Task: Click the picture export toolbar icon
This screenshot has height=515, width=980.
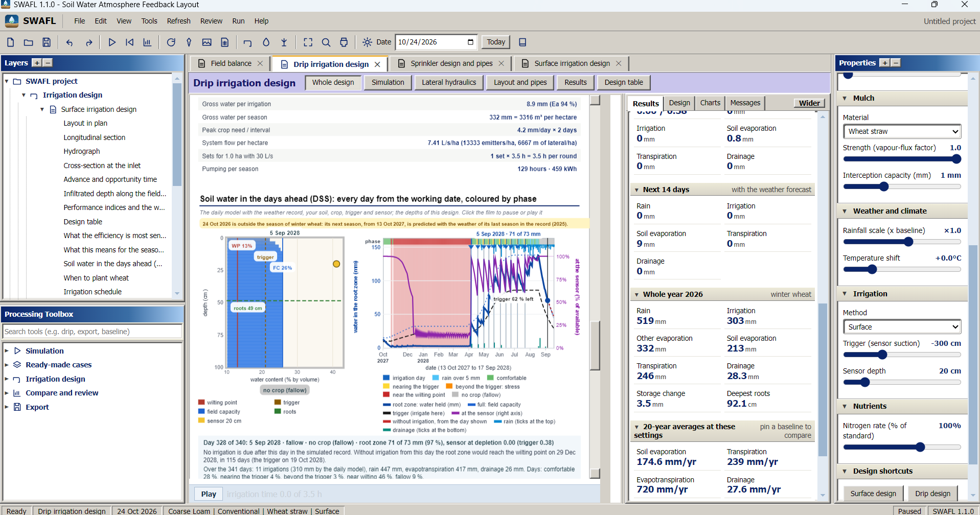Action: 207,42
